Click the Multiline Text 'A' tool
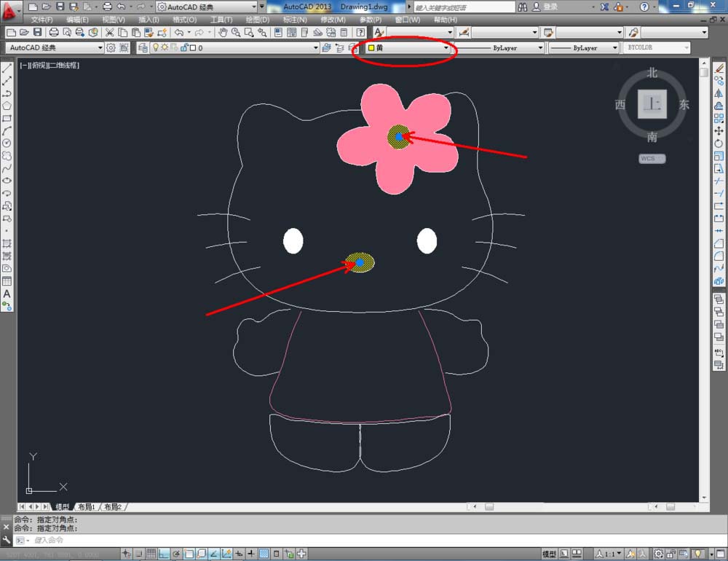Image resolution: width=728 pixels, height=561 pixels. [7, 294]
